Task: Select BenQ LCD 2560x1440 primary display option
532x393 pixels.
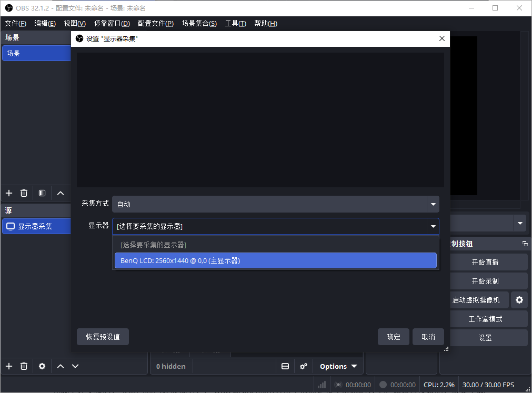Action: tap(276, 261)
